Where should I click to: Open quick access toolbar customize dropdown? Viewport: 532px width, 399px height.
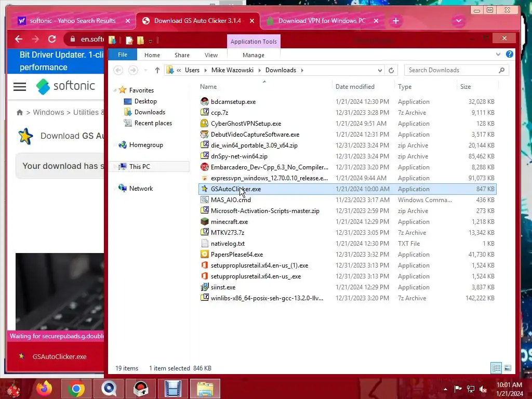pos(150,41)
